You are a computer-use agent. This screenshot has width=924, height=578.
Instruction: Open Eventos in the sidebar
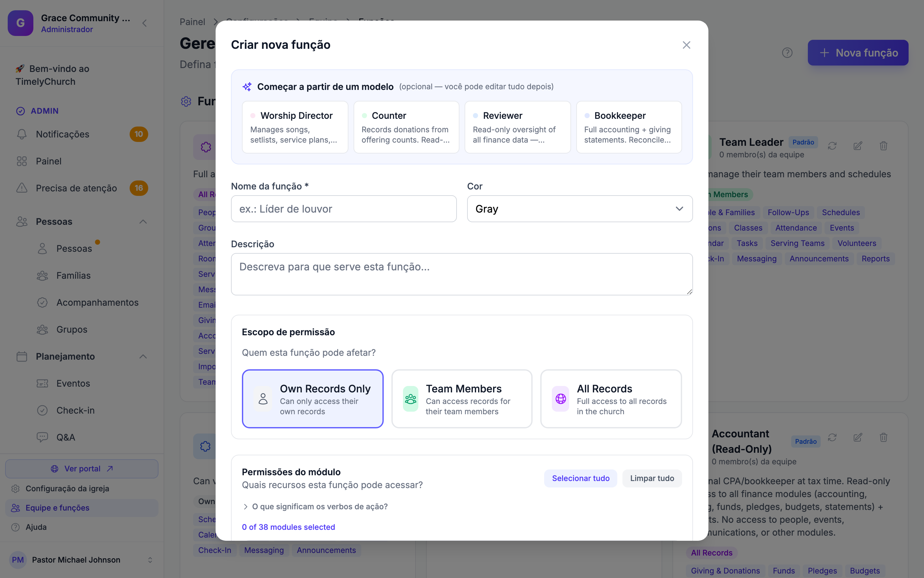(73, 383)
